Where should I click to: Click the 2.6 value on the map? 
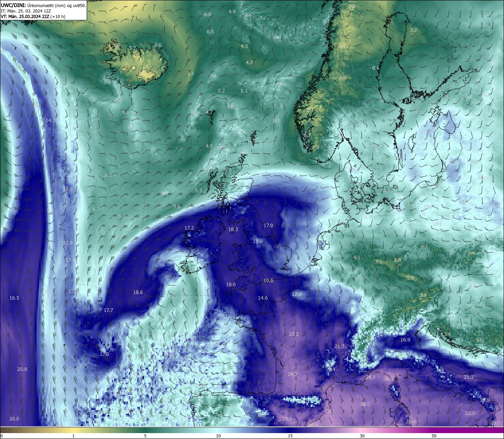point(423,295)
